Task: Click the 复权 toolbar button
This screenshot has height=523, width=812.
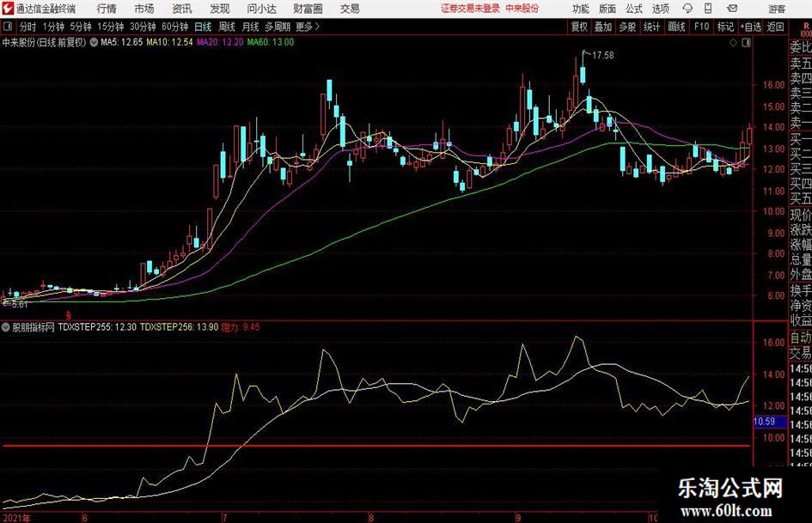Action: [579, 27]
